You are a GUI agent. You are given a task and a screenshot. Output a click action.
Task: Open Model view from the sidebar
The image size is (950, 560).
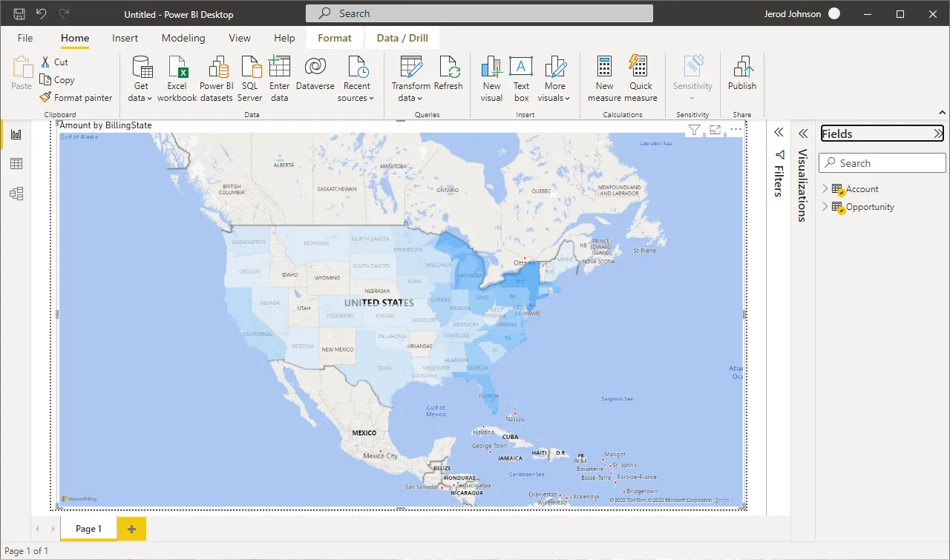tap(15, 194)
